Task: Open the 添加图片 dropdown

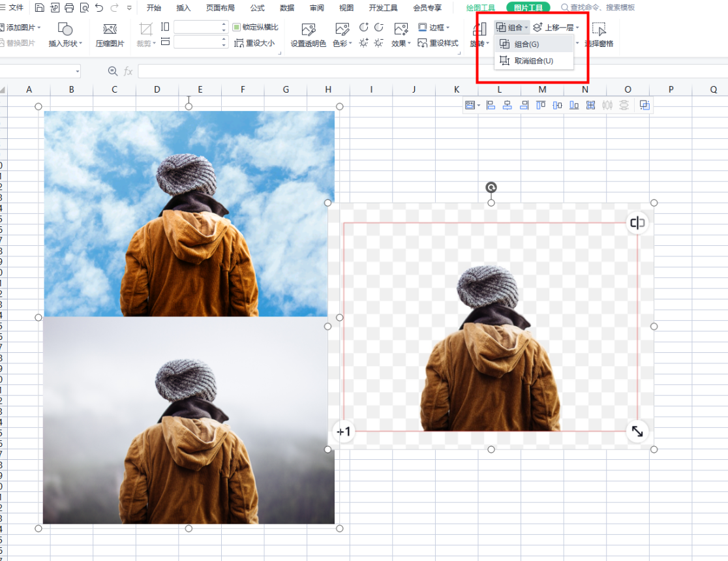Action: pyautogui.click(x=20, y=27)
